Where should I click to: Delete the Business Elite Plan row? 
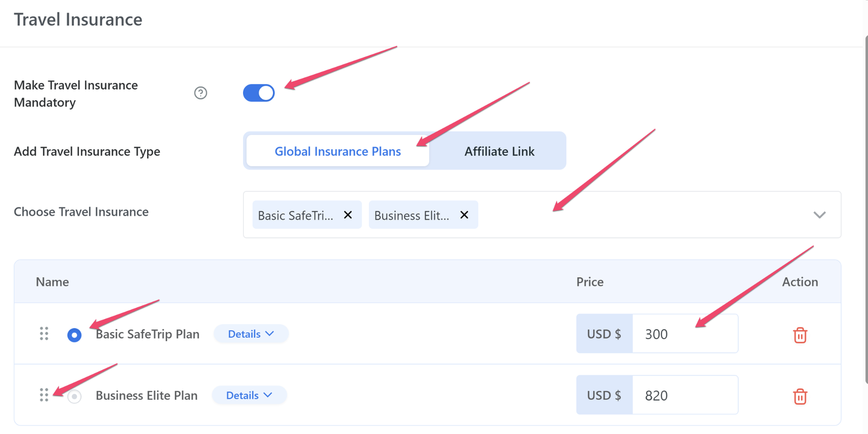(800, 397)
